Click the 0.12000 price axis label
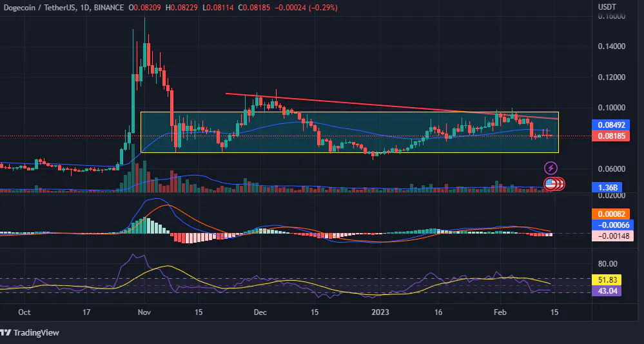The width and height of the screenshot is (644, 344). (611, 77)
